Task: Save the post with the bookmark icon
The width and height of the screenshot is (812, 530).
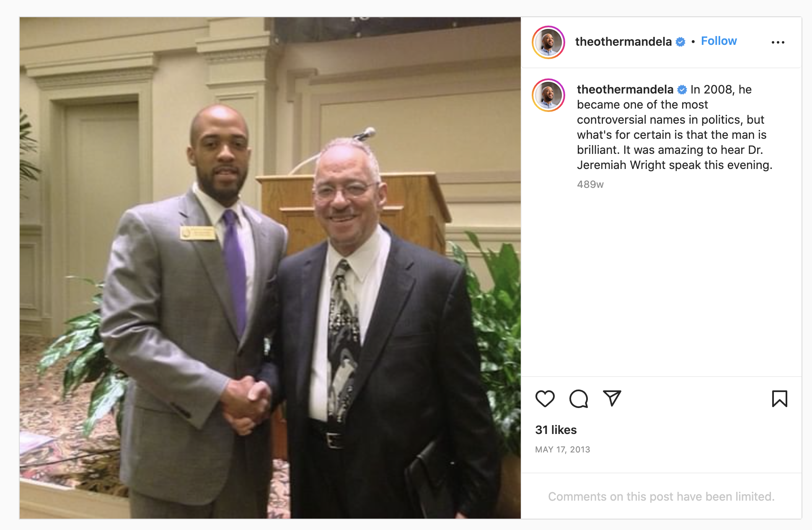Action: point(779,398)
